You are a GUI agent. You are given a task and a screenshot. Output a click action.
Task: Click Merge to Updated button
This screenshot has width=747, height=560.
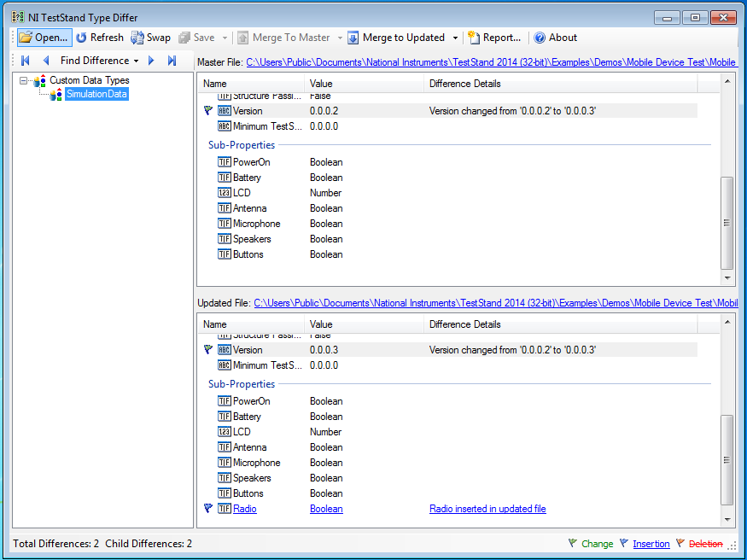[396, 38]
